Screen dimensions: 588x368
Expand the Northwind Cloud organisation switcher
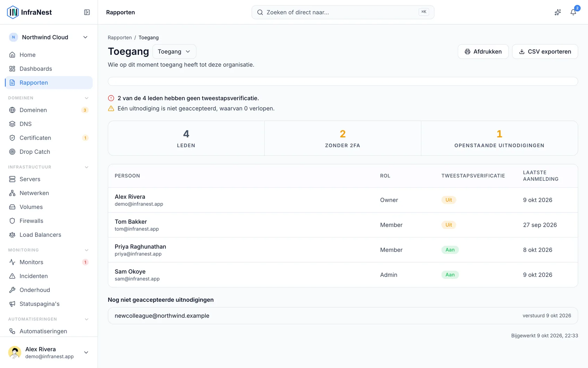[49, 37]
